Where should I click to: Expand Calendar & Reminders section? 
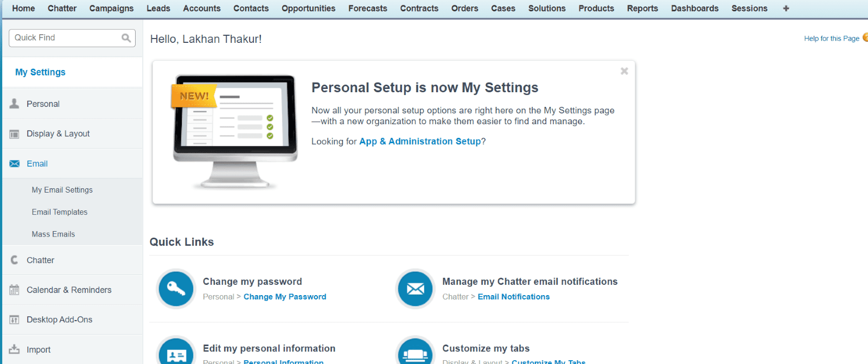[x=69, y=290]
